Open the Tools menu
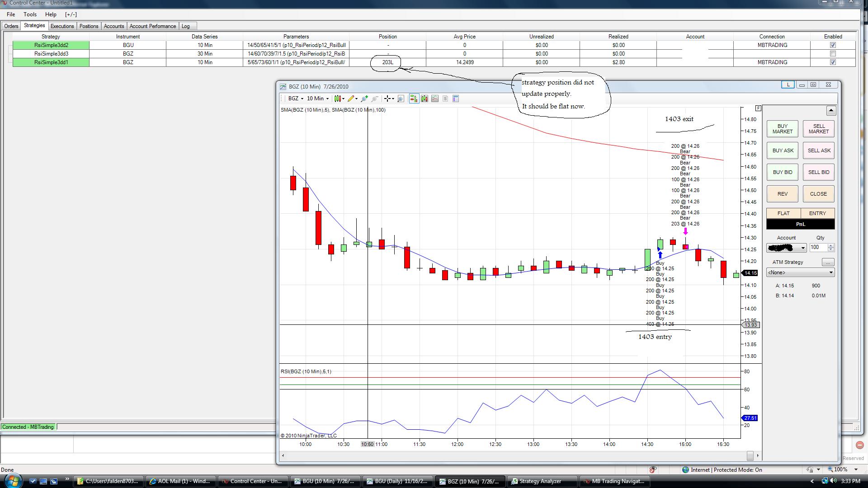This screenshot has width=868, height=488. [x=30, y=14]
